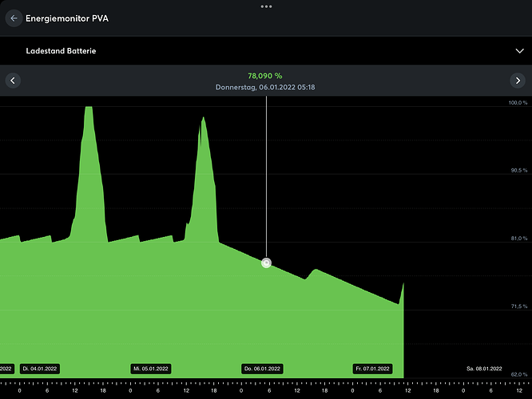The width and height of the screenshot is (532, 399).
Task: Click the 81,0 % axis label
Action: (x=519, y=239)
